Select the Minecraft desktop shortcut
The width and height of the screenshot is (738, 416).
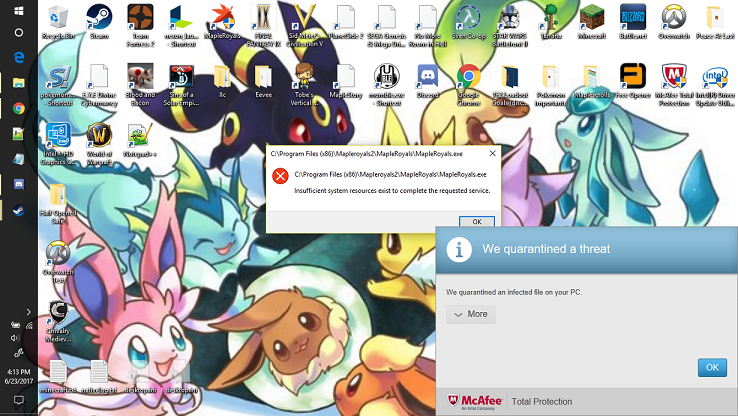592,22
